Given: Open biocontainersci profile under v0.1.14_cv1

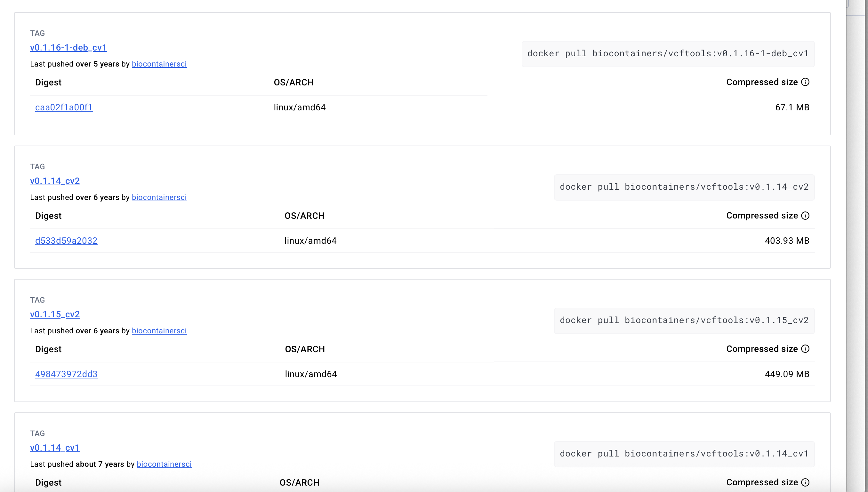Looking at the screenshot, I should pyautogui.click(x=164, y=464).
